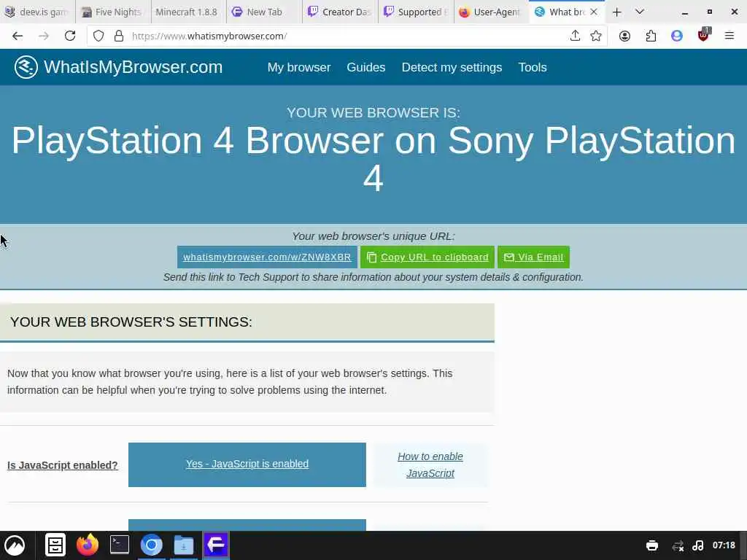Switch to the User-Agent tab
Screen dimensions: 747x560
click(491, 12)
